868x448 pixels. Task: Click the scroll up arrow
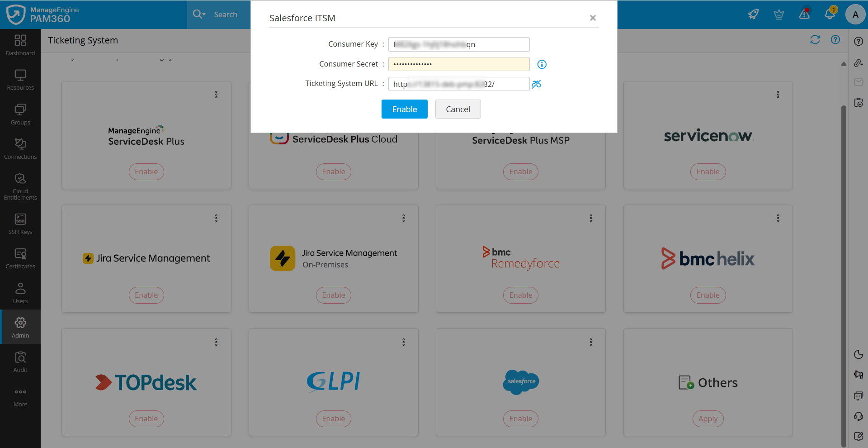844,64
